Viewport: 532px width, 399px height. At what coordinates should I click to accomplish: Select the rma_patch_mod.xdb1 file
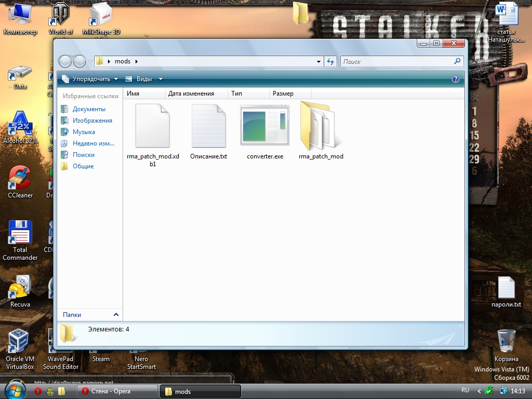(x=152, y=126)
